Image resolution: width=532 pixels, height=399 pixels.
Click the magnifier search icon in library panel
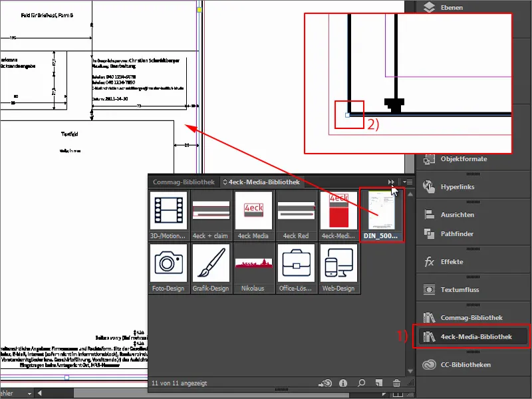coord(361,383)
